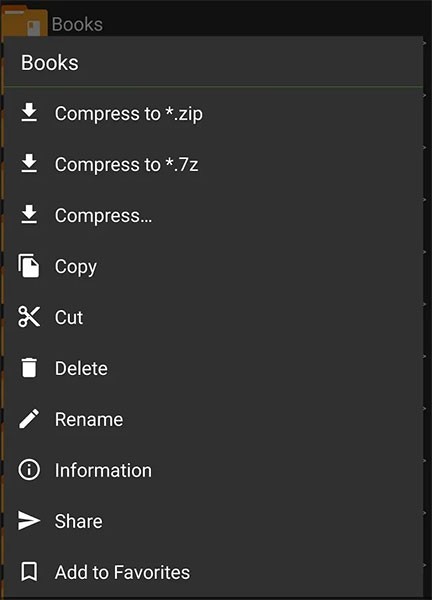Click the paper plane Share icon

[x=29, y=521]
